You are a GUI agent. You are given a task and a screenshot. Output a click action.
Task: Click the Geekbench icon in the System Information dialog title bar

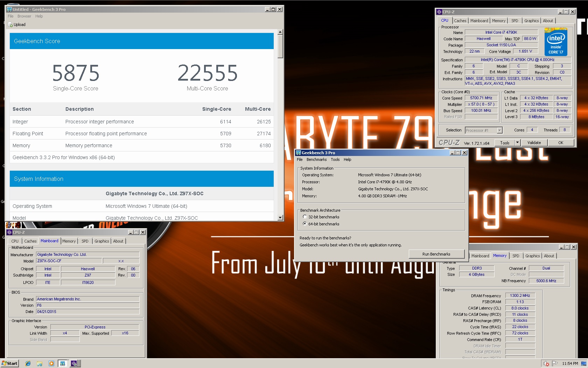pos(299,153)
